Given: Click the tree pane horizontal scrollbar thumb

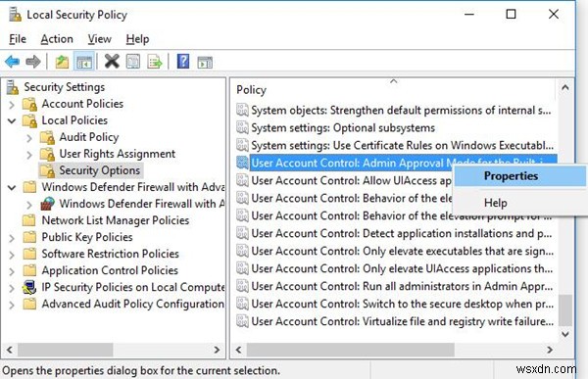Looking at the screenshot, I should [66, 350].
